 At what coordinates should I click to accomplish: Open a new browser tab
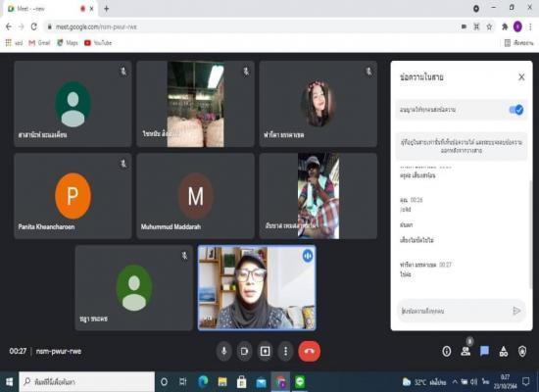pos(106,9)
